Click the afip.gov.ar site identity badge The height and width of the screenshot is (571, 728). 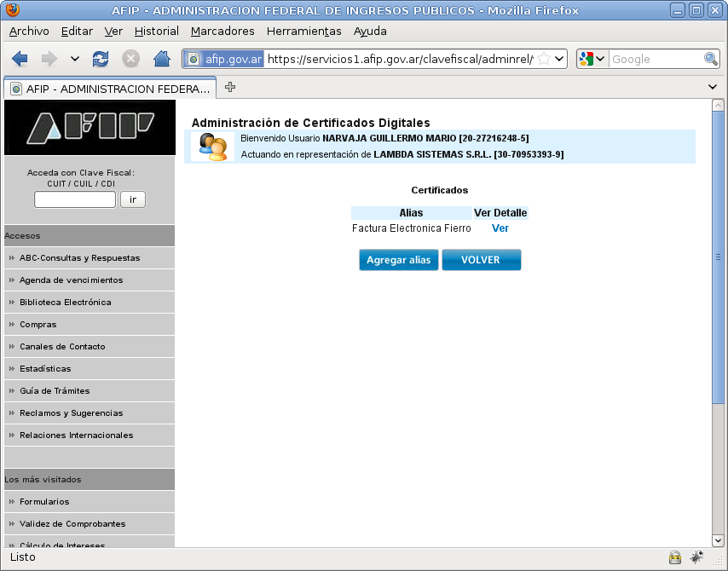pyautogui.click(x=224, y=59)
